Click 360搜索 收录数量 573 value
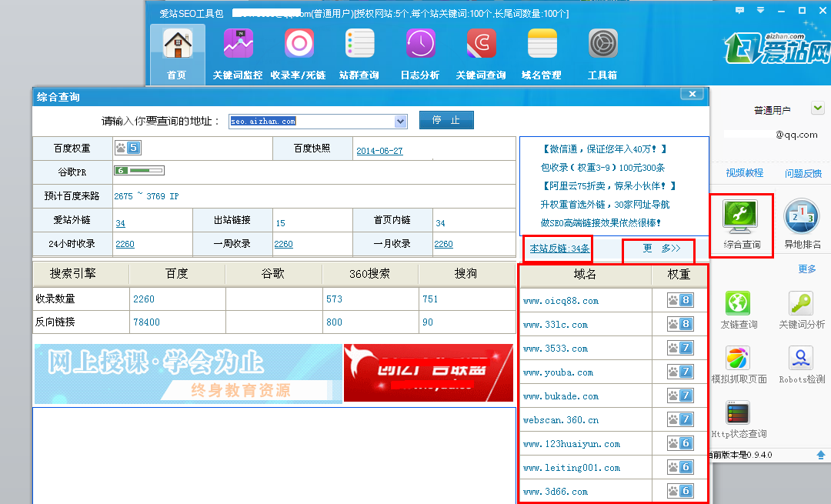This screenshot has height=504, width=831. (x=334, y=299)
